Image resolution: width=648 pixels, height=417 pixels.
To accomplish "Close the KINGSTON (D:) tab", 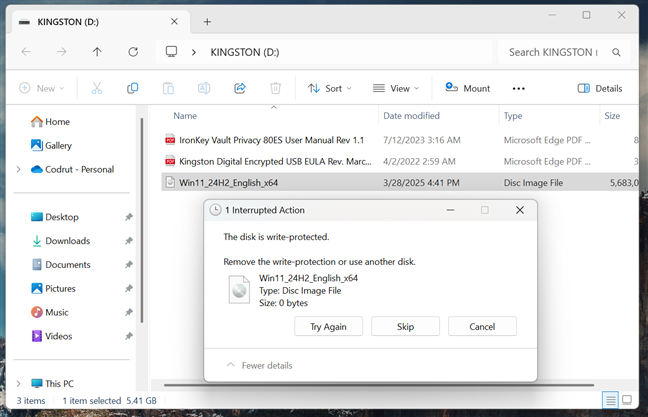I will 174,21.
